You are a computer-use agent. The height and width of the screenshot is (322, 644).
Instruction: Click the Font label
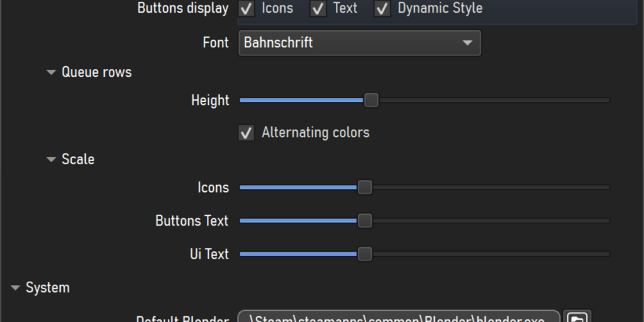pyautogui.click(x=216, y=43)
